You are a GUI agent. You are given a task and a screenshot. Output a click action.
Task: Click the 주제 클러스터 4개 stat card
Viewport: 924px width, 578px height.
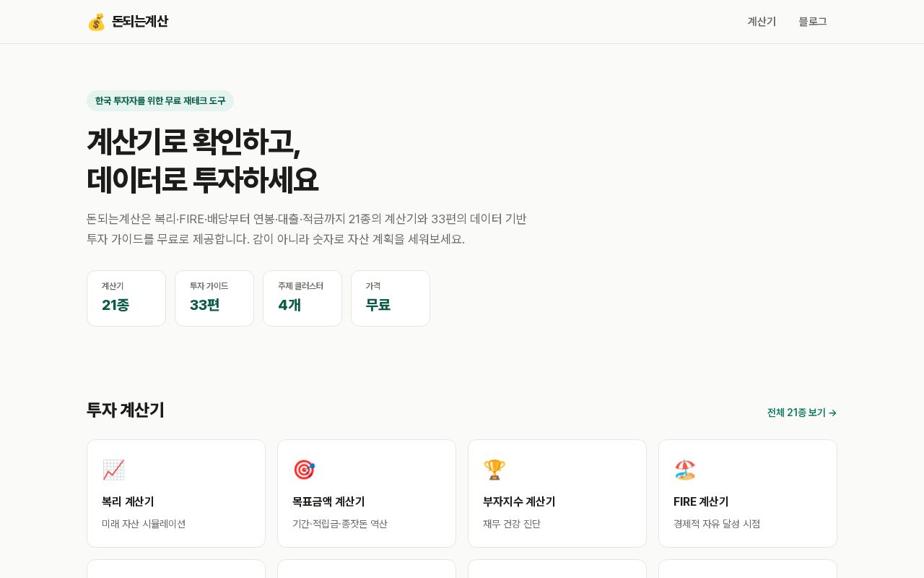302,298
